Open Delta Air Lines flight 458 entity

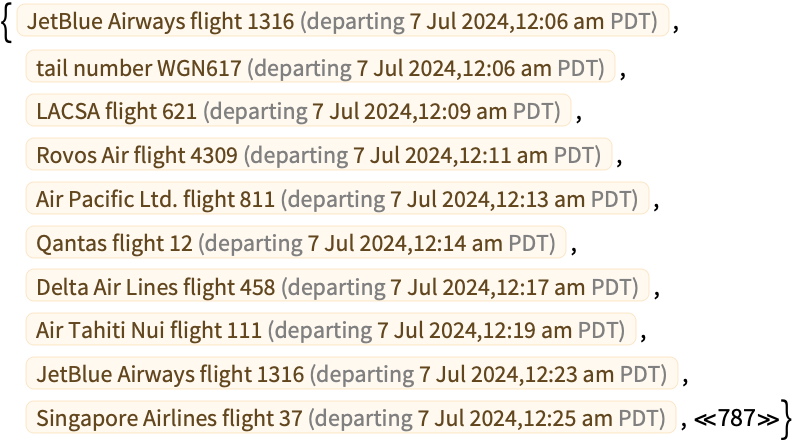(x=337, y=287)
